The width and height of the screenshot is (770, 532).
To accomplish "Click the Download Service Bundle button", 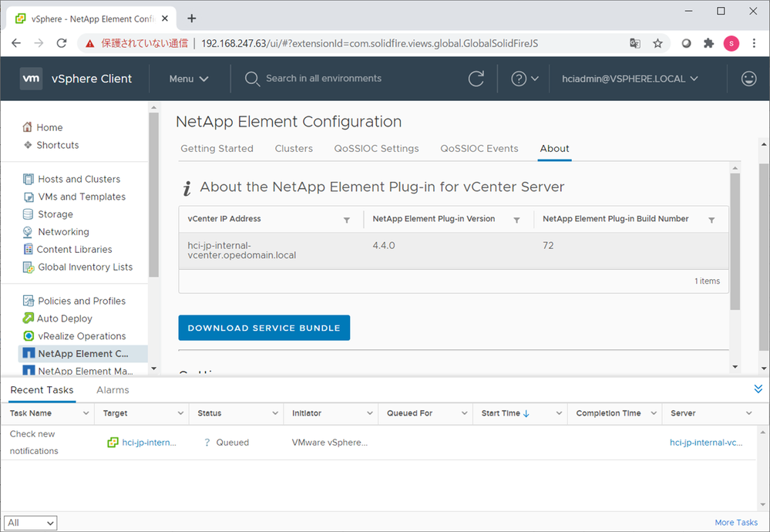I will [264, 328].
